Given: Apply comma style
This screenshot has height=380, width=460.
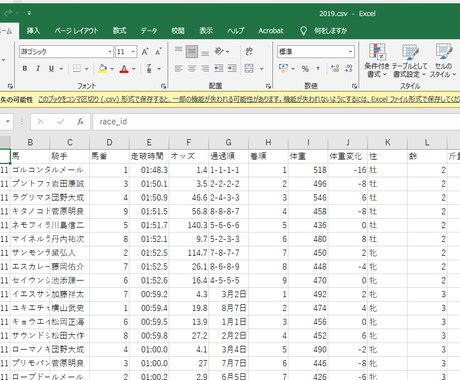Looking at the screenshot, I should click(318, 69).
